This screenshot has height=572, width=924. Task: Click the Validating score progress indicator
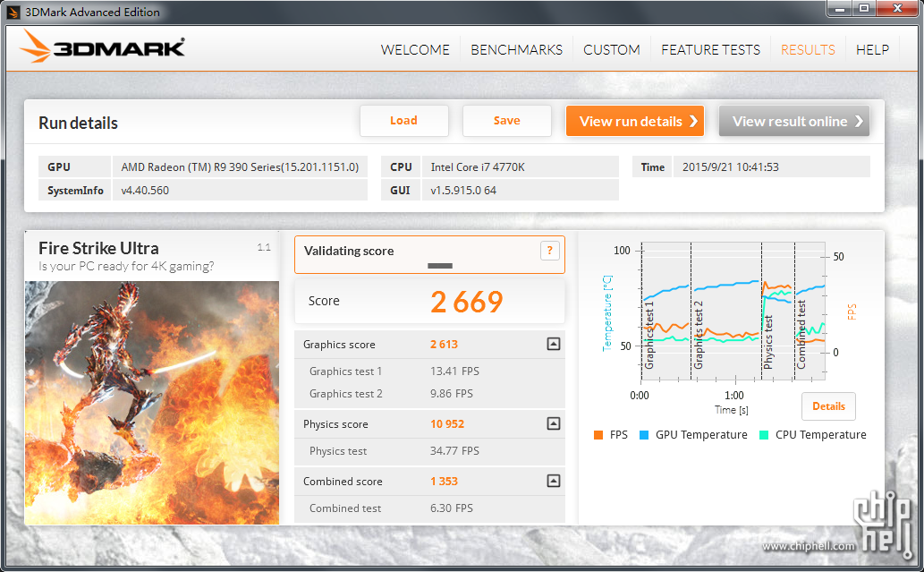tap(439, 266)
